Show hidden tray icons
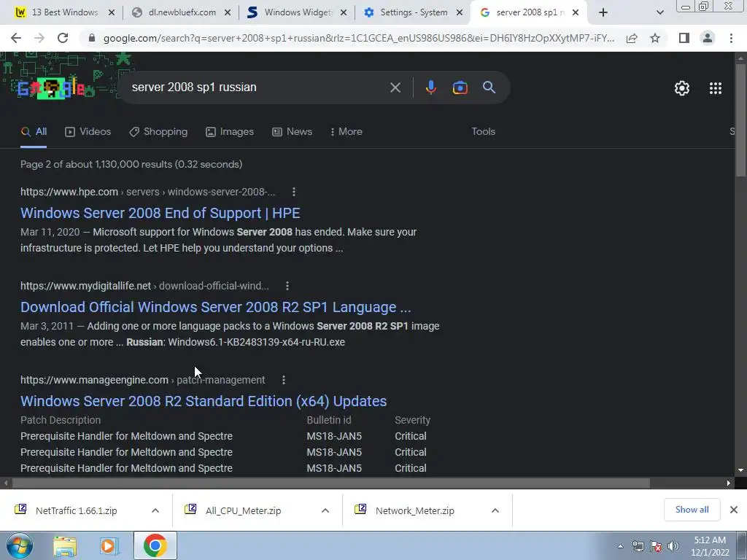The image size is (747, 560). pos(620,547)
